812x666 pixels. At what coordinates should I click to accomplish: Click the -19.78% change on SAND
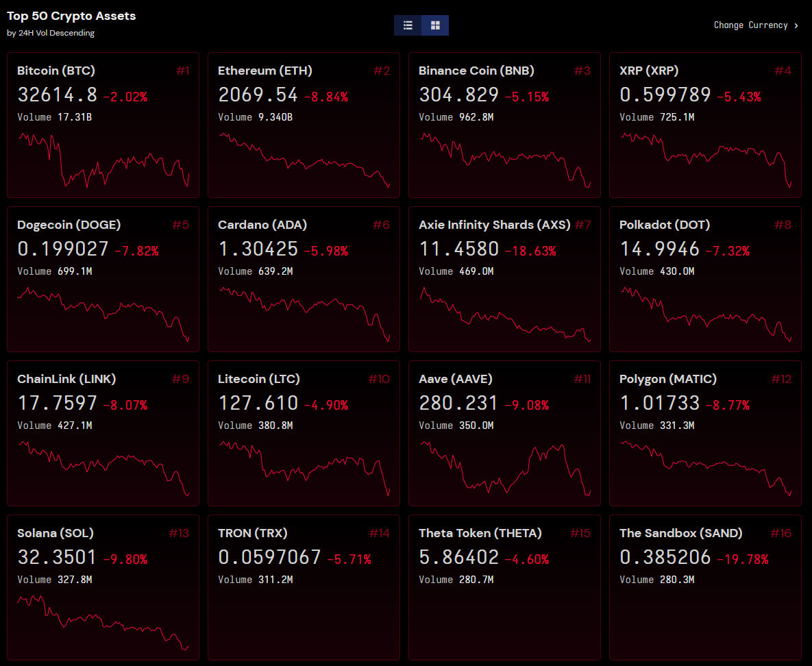[x=743, y=559]
